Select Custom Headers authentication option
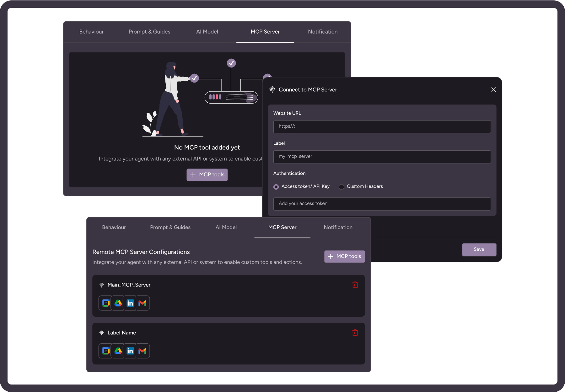 [342, 187]
